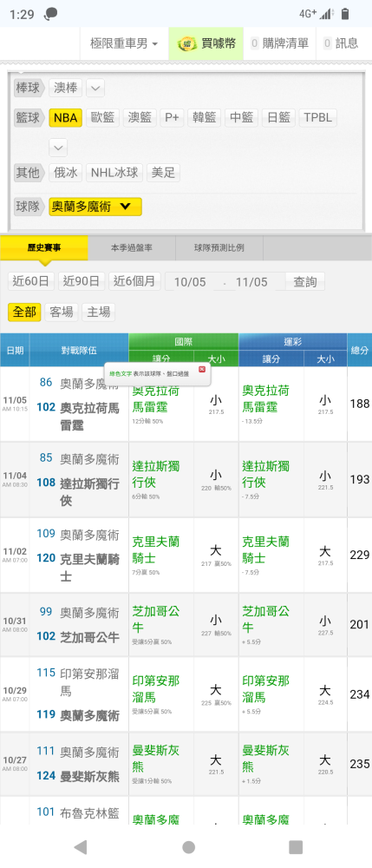The image size is (372, 868).
Task: Select 澳棒 baseball league
Action: coord(66,88)
